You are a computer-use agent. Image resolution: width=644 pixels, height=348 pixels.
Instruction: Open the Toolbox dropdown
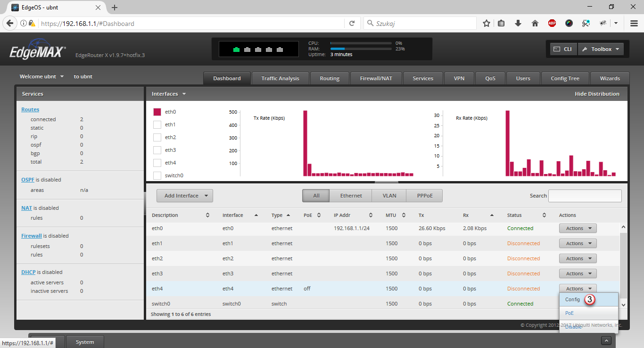tap(601, 49)
